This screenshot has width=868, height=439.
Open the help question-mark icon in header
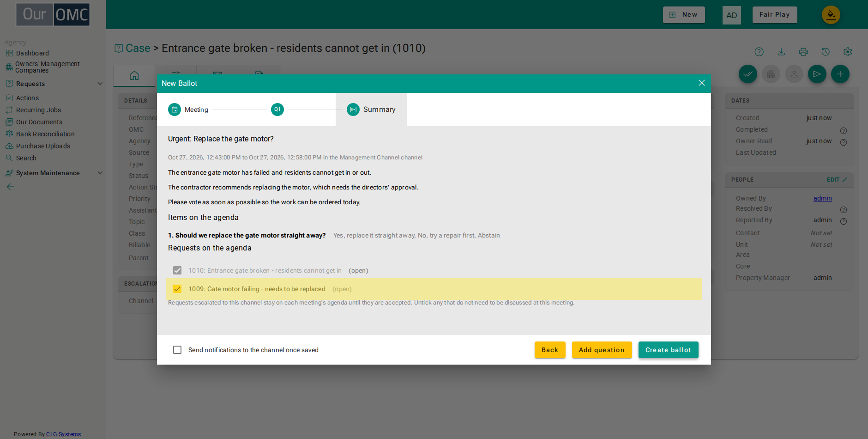[759, 52]
